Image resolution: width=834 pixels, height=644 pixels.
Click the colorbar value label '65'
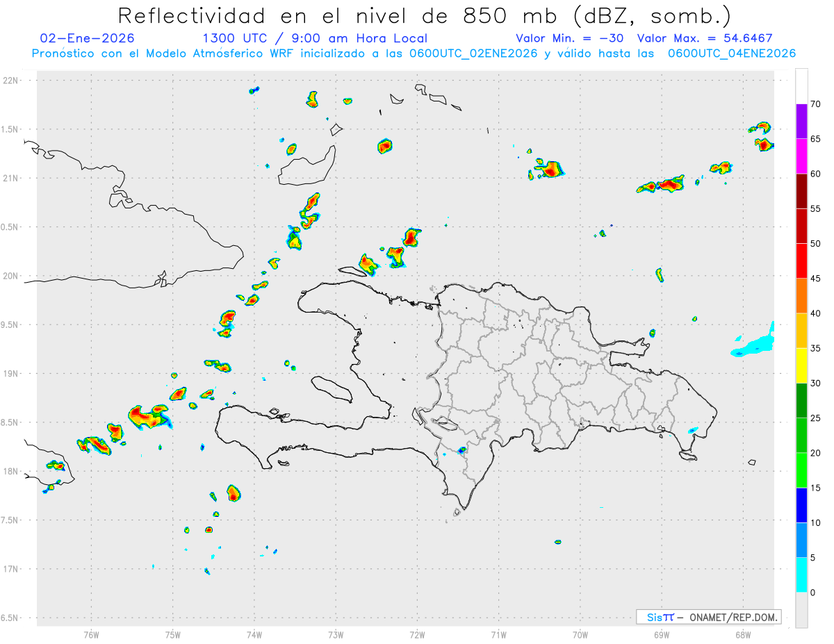815,139
